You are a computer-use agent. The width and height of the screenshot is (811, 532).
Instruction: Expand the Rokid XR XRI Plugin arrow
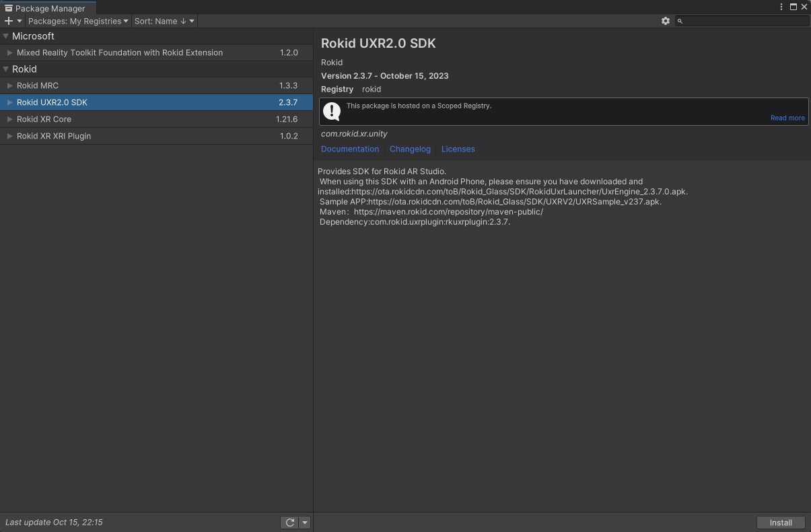(10, 136)
